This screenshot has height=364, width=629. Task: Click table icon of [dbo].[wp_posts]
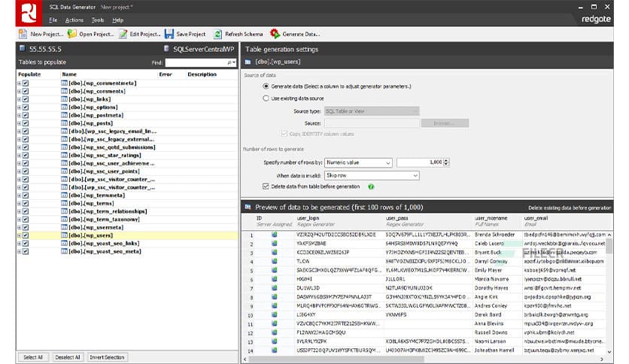(x=64, y=123)
